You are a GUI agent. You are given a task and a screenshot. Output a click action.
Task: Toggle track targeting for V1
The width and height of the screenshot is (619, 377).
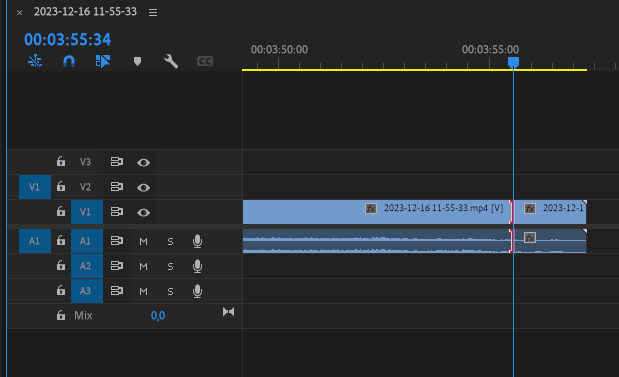click(x=87, y=212)
